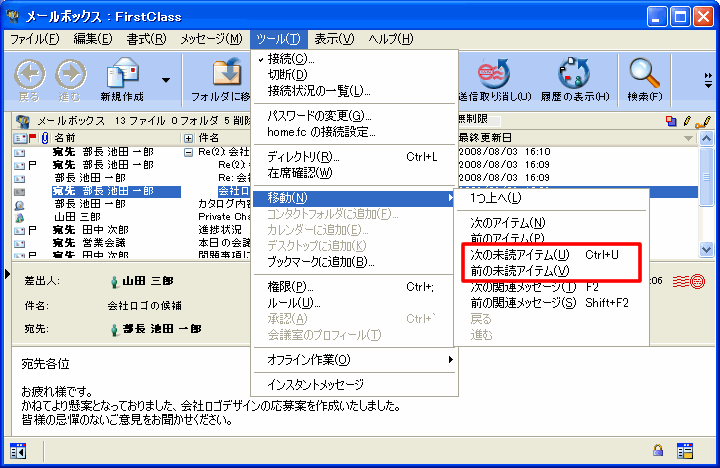Click the 送信取り消し unsend icon
Screen dimensions: 720x468
491,74
